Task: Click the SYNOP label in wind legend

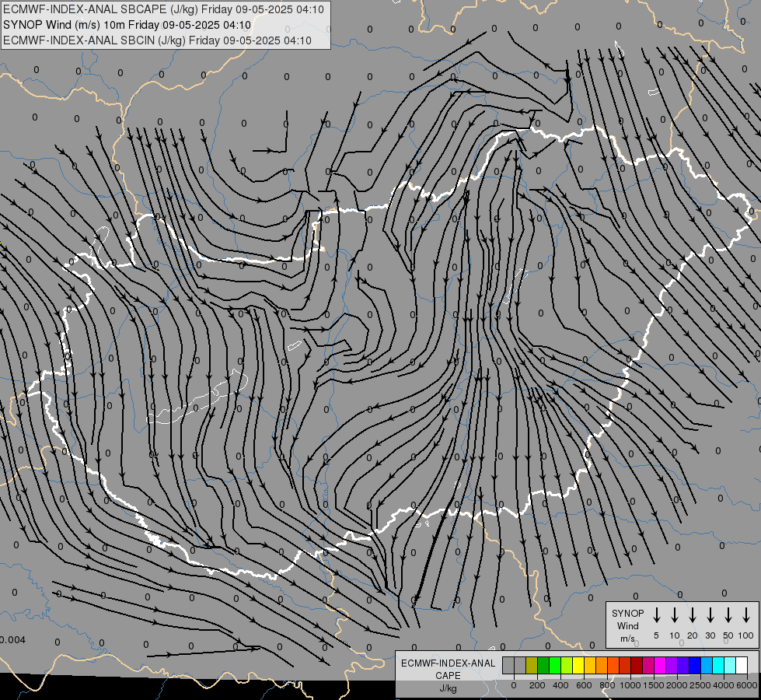Action: [627, 614]
